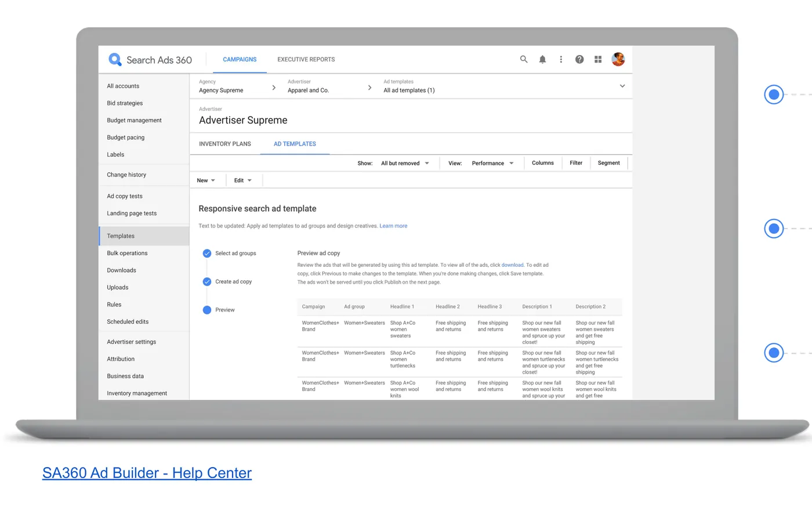This screenshot has height=514, width=812.
Task: Click the Headline 2 column header
Action: pyautogui.click(x=448, y=307)
